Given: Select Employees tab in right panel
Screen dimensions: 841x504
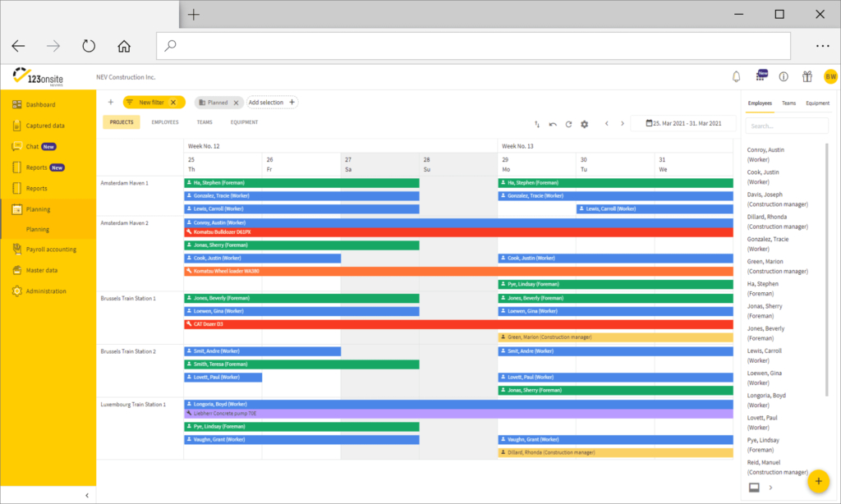Looking at the screenshot, I should click(760, 103).
